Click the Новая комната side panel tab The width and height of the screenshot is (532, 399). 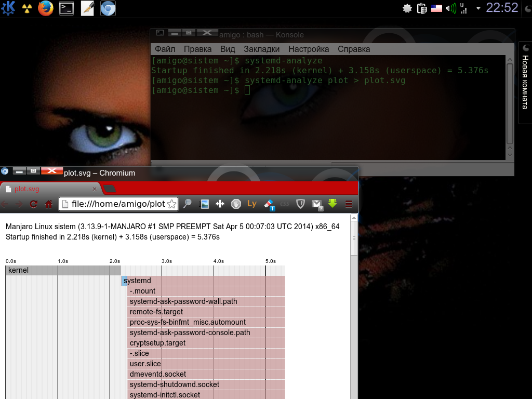click(525, 83)
